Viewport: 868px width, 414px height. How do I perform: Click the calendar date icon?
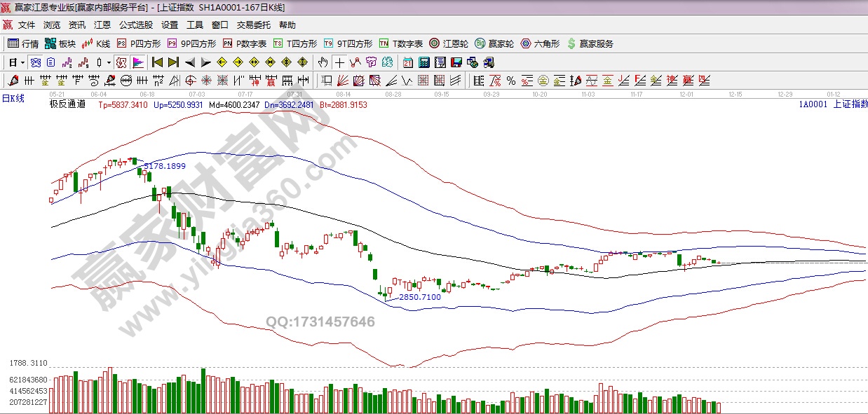408,62
